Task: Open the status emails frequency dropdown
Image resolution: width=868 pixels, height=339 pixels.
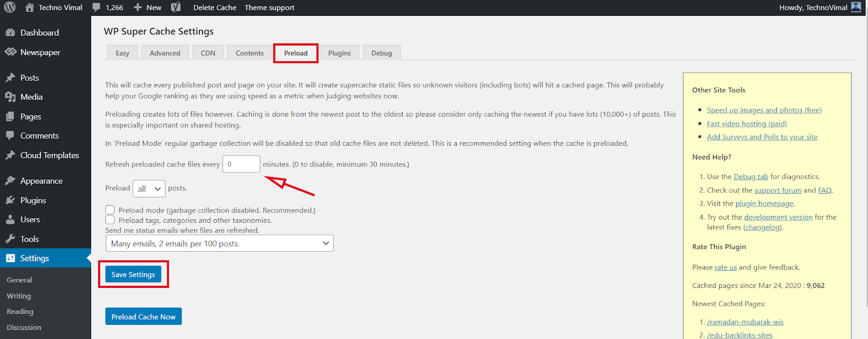Action: coord(220,244)
